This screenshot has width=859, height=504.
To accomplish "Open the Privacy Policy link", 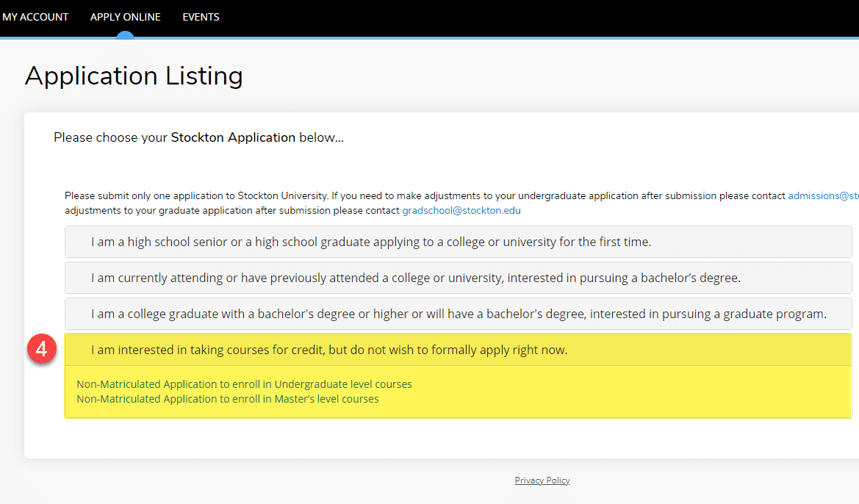I will pos(542,480).
